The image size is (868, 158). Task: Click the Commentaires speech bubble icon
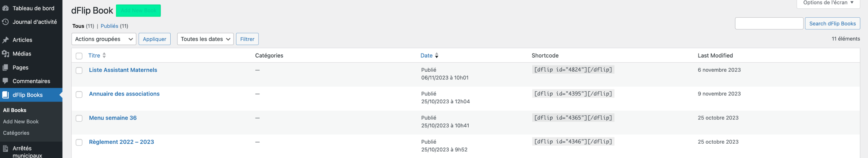6,81
